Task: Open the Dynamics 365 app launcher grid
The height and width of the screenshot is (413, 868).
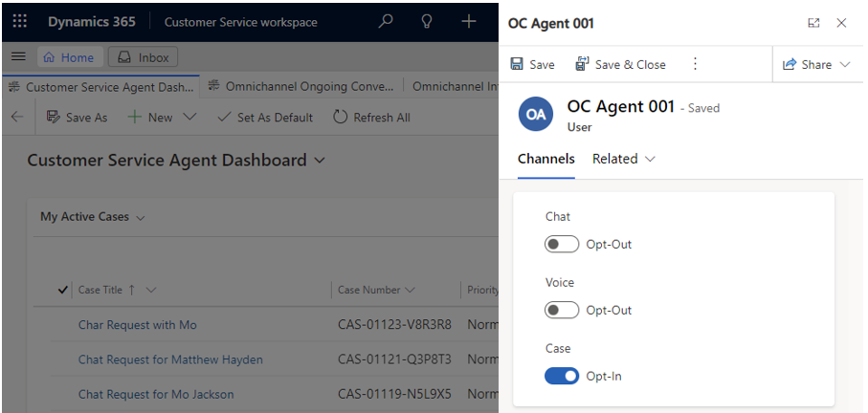Action: 20,22
